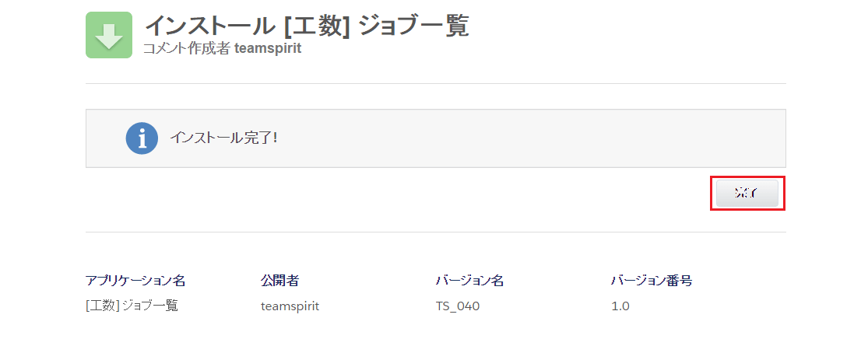The height and width of the screenshot is (360, 868).
Task: Select the [工数] ジョブ一覧 application name value
Action: (132, 306)
